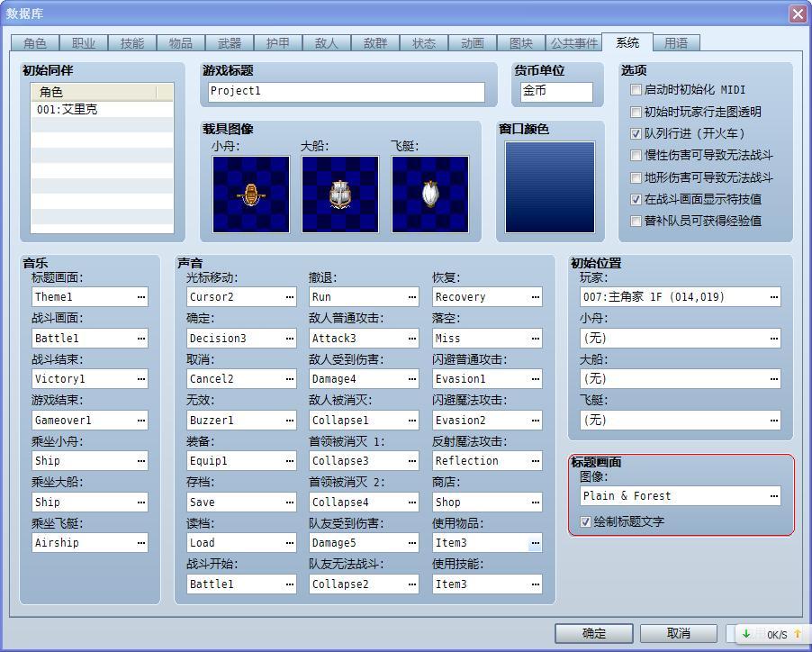Open Gameover1 music selection ellipsis
Image resolution: width=812 pixels, height=652 pixels.
(140, 421)
